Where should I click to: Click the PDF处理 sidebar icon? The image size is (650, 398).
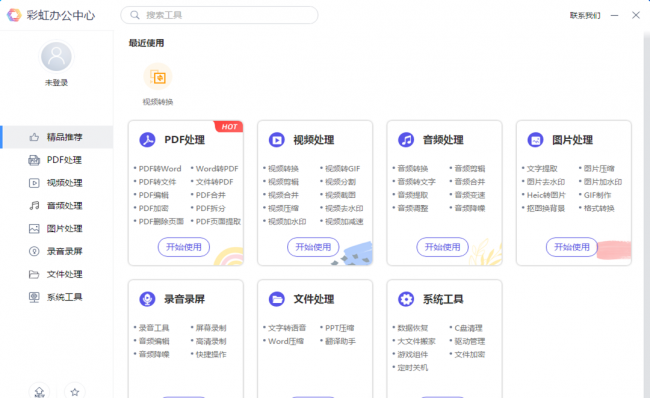34,160
